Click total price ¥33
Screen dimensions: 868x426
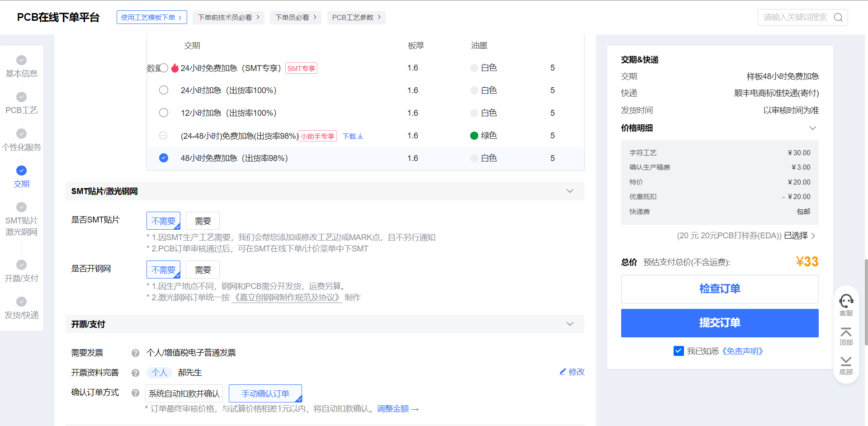pos(807,262)
